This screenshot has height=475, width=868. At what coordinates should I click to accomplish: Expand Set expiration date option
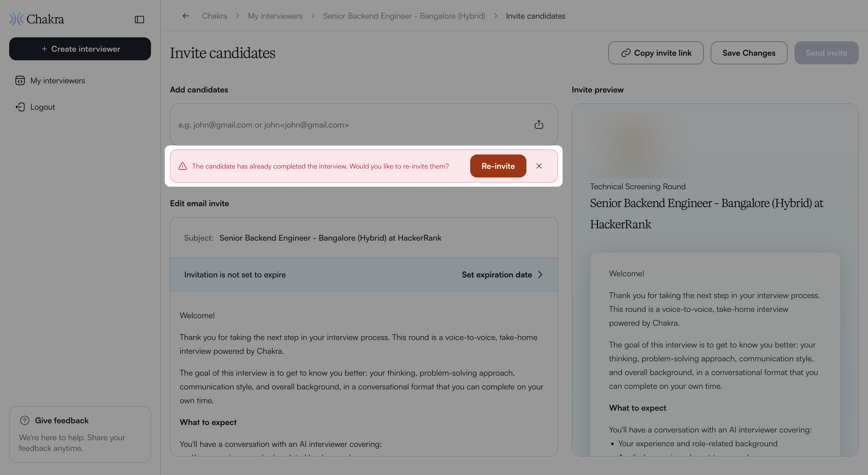(502, 275)
